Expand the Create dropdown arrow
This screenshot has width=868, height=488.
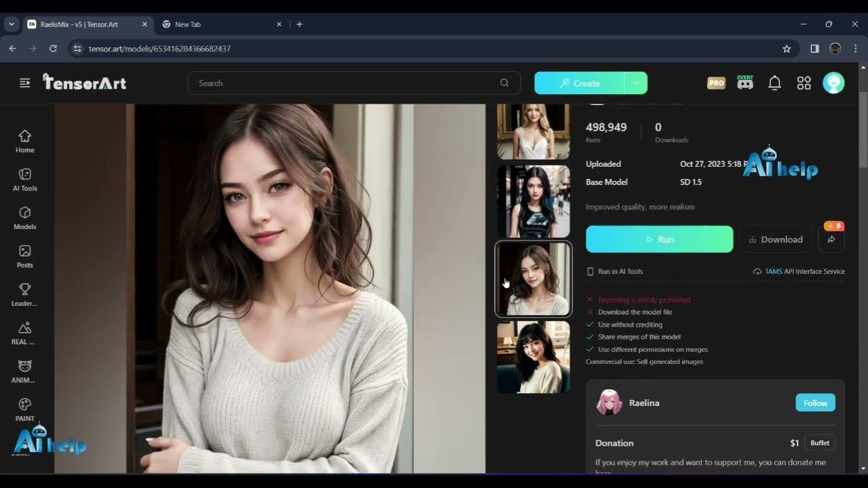636,83
